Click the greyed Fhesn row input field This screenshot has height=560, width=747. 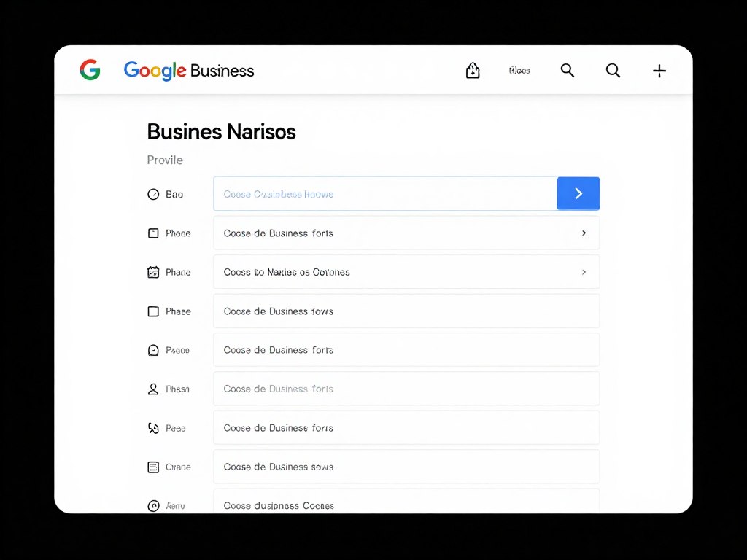coord(406,389)
